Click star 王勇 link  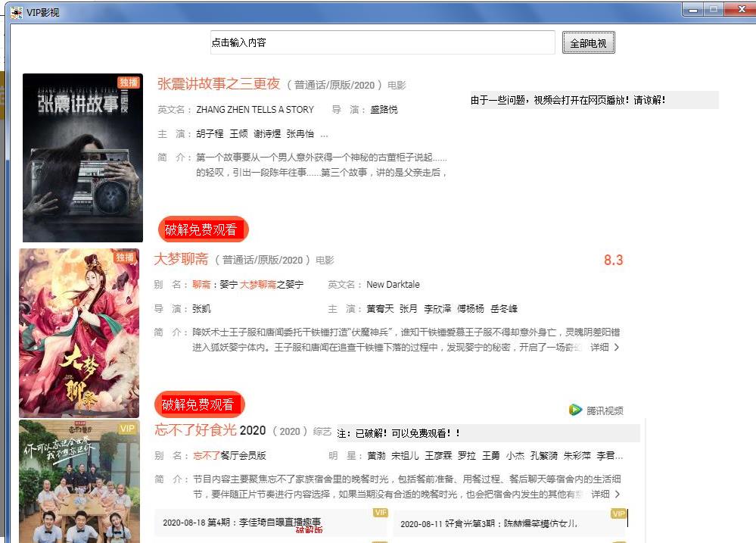(491, 455)
